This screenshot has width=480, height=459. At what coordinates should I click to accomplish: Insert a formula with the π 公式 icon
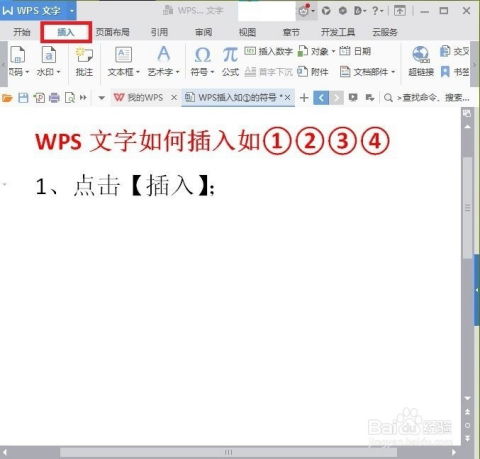(x=230, y=54)
